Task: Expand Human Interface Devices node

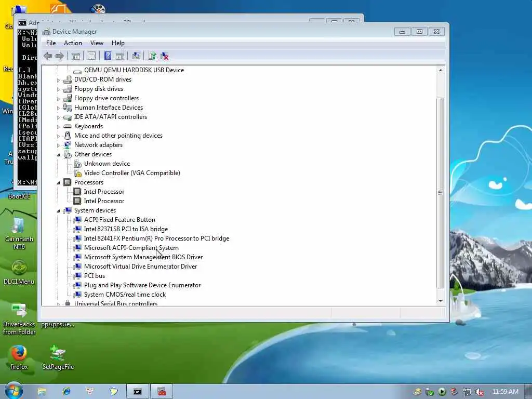Action: click(58, 108)
